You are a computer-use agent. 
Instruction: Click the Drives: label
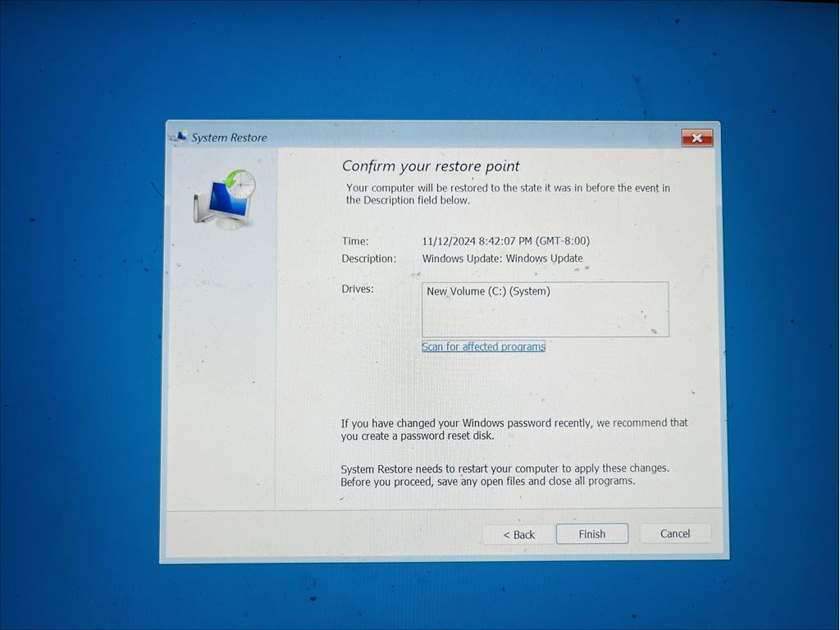(x=358, y=289)
